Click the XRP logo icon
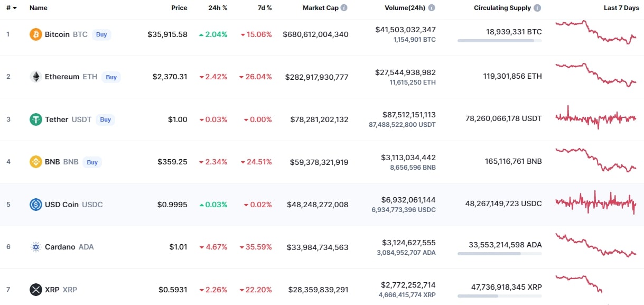The height and width of the screenshot is (305, 644). (x=35, y=290)
